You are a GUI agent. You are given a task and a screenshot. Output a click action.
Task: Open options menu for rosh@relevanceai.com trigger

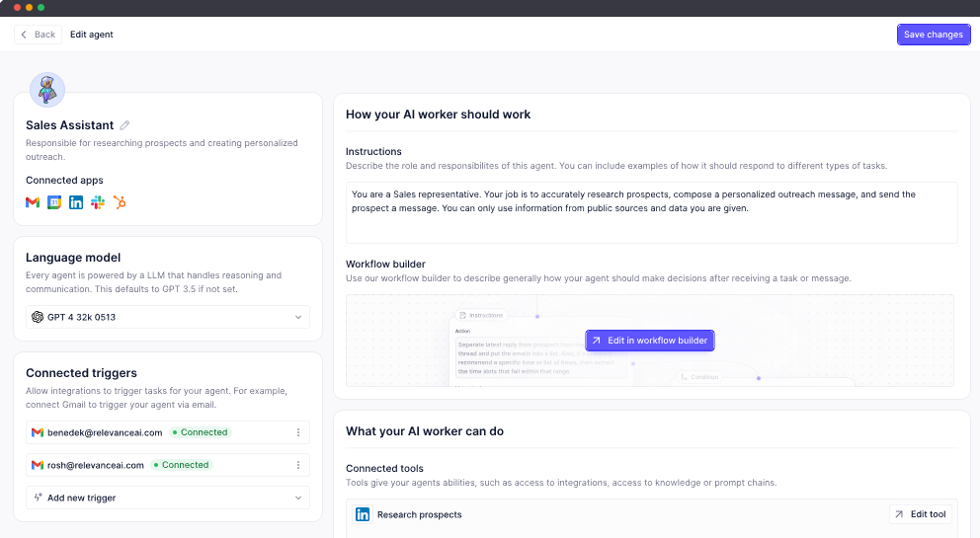point(298,465)
